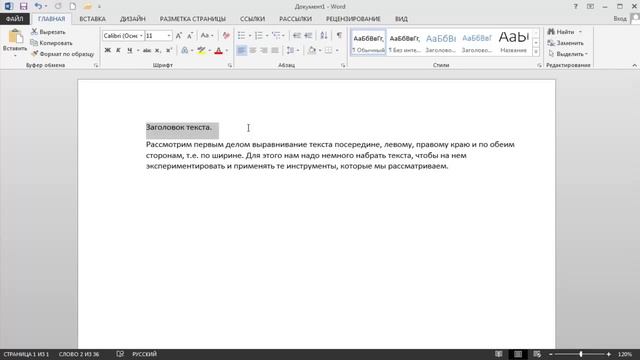This screenshot has height=360, width=640.
Task: Align text left
Action: 242,50
